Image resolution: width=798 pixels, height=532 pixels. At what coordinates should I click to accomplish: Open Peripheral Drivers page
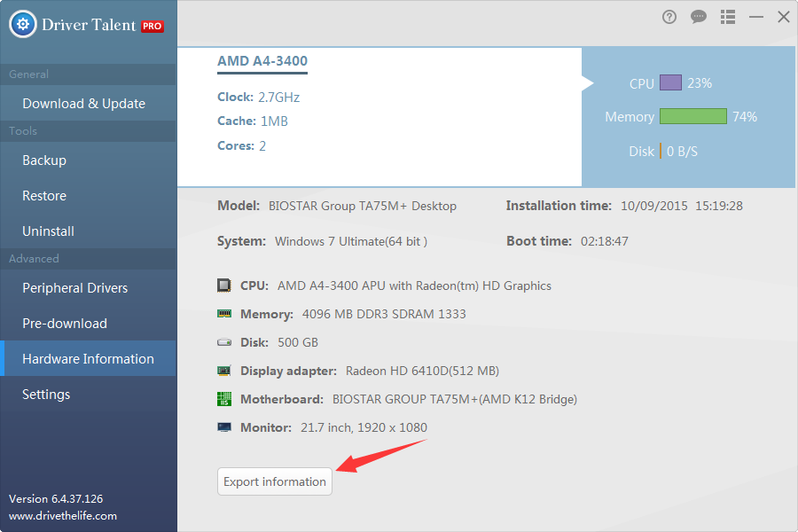coord(89,287)
